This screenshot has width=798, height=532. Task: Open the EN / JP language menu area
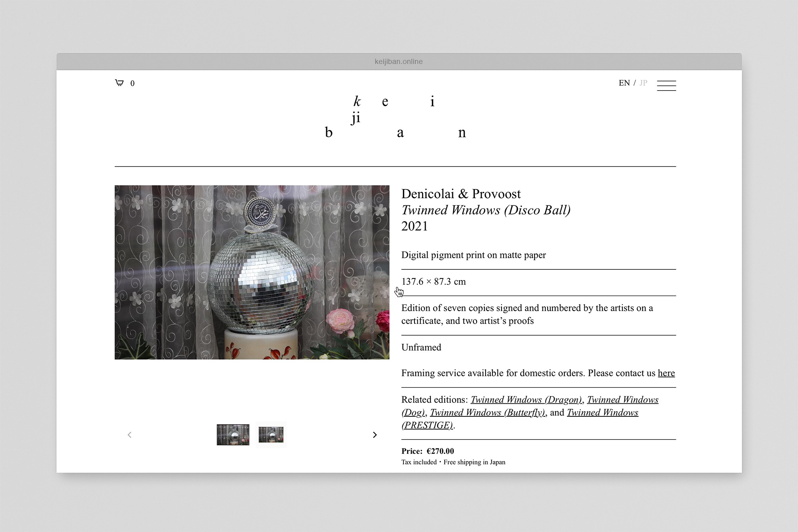pyautogui.click(x=633, y=83)
